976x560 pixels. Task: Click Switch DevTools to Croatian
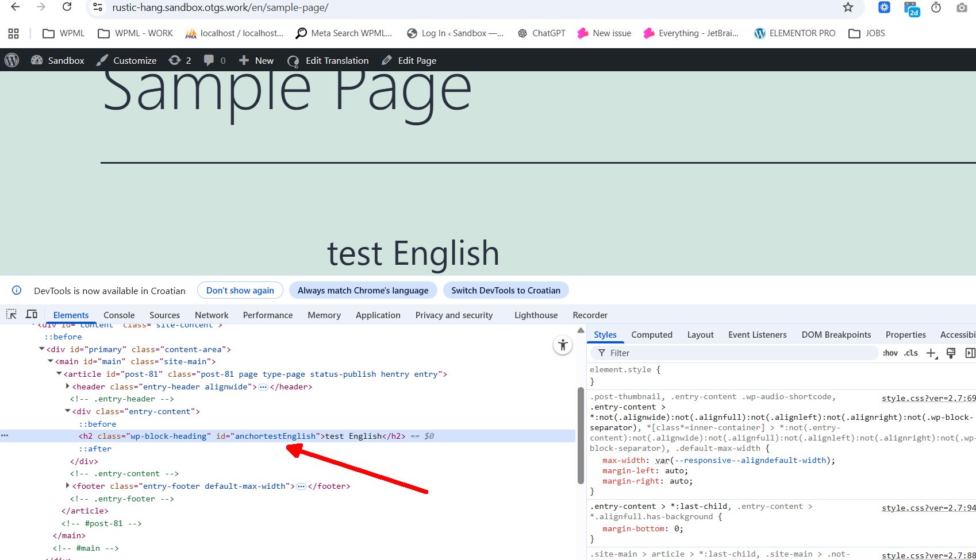click(505, 291)
